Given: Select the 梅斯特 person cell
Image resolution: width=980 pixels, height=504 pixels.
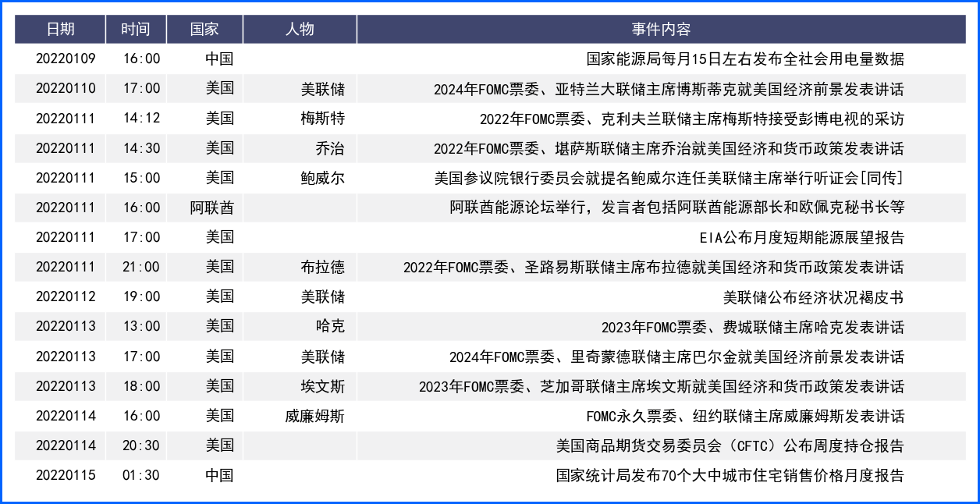Looking at the screenshot, I should (x=323, y=119).
